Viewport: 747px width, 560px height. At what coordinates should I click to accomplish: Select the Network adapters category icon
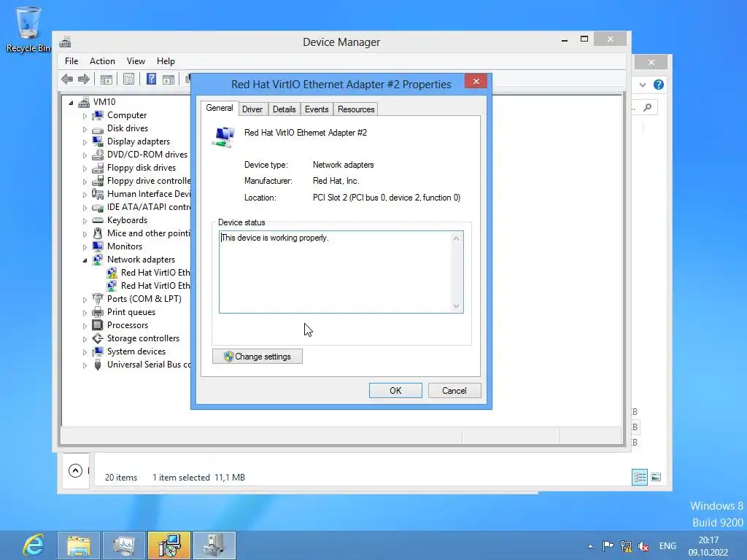coord(98,260)
